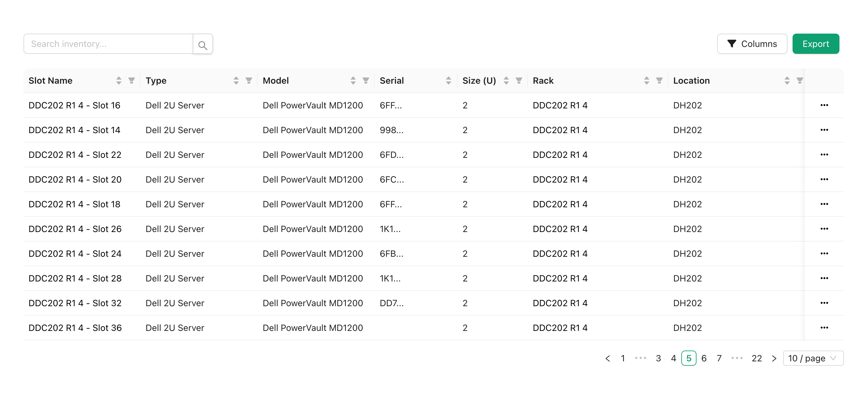
Task: Sort table by Serial column
Action: (448, 81)
